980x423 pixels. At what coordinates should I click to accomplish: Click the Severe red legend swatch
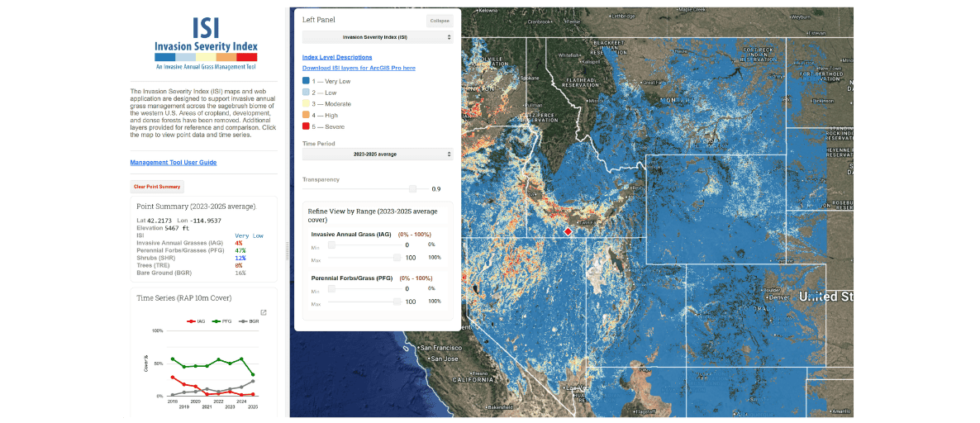306,126
